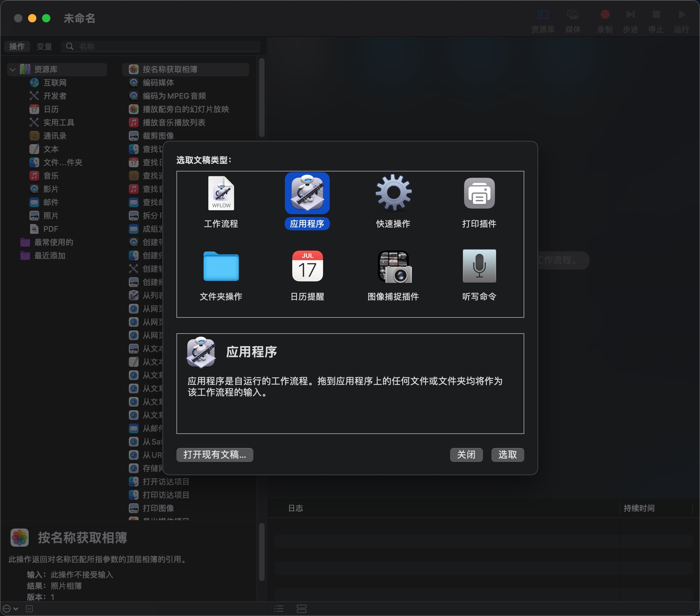
Task: Choose the 快速操作 gear icon
Action: point(393,193)
